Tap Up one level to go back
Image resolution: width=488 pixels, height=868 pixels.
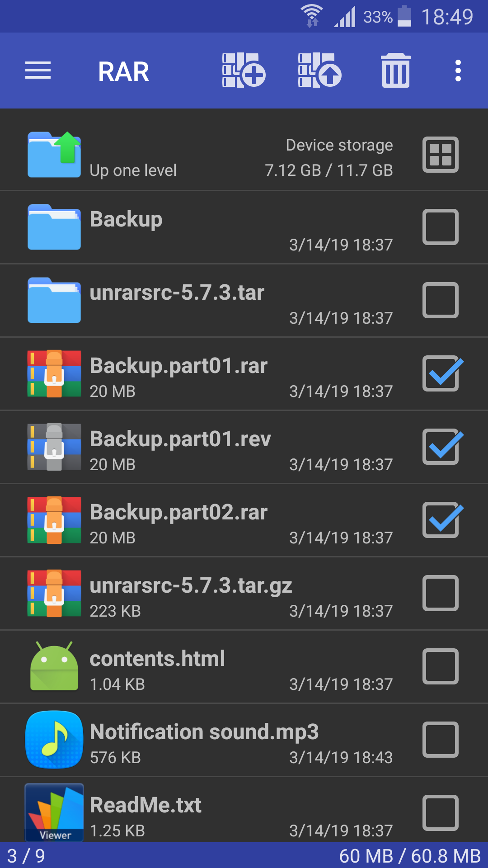132,155
